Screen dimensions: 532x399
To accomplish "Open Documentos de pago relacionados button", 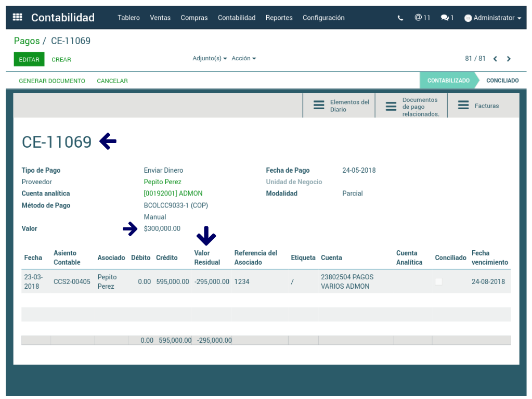I will pos(411,106).
